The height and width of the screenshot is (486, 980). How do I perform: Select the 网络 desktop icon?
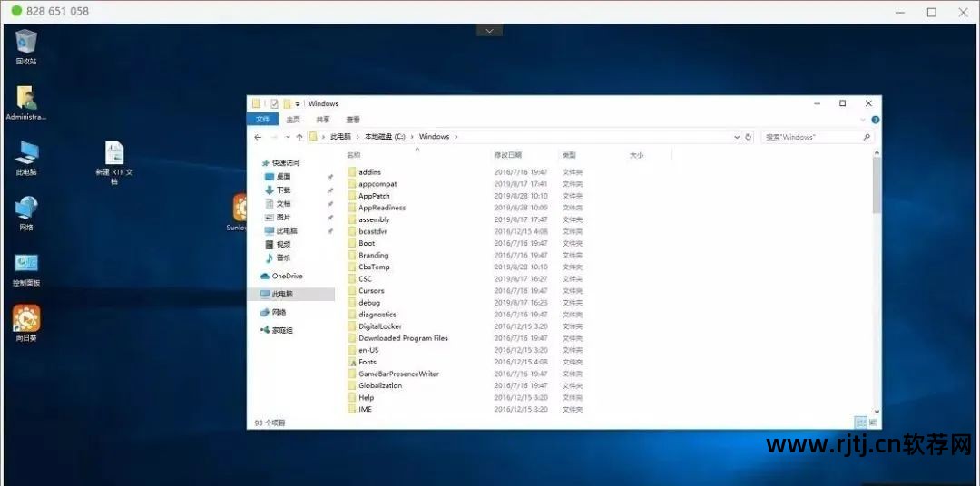point(26,214)
